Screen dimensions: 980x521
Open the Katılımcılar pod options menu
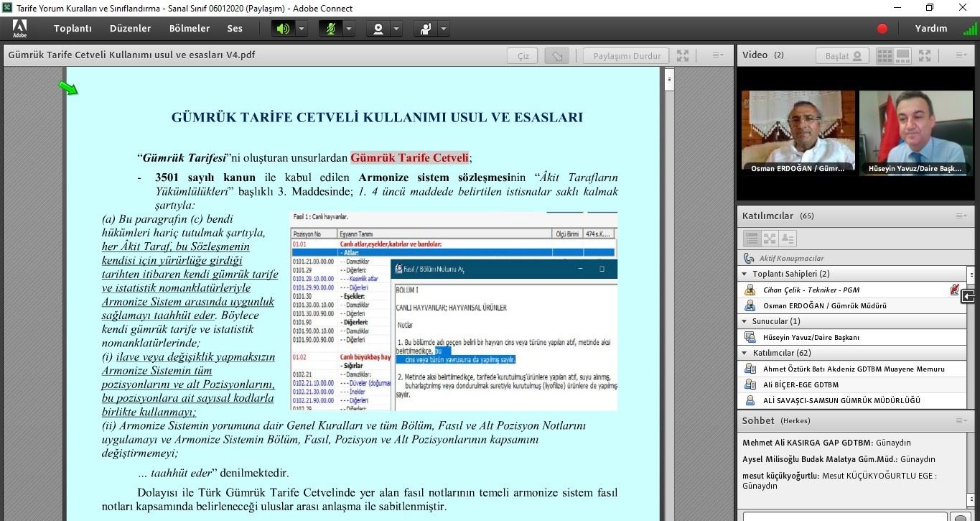pyautogui.click(x=961, y=216)
